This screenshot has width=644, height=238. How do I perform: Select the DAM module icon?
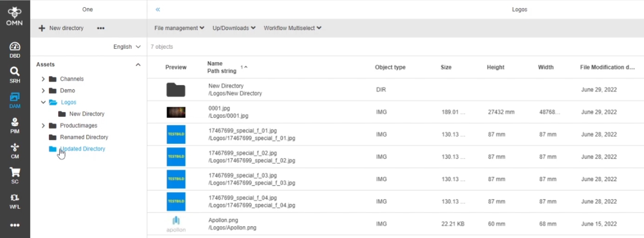(15, 99)
